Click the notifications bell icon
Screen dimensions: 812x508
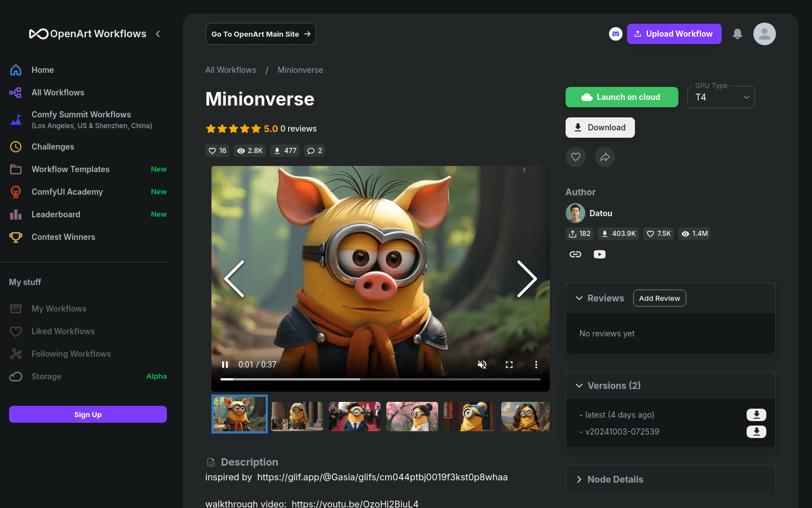[737, 34]
